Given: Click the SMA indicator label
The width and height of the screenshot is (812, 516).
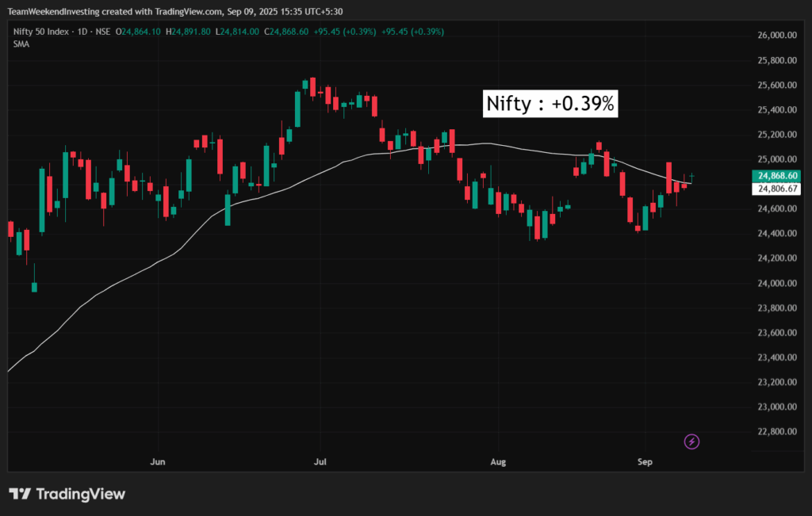Looking at the screenshot, I should (21, 44).
